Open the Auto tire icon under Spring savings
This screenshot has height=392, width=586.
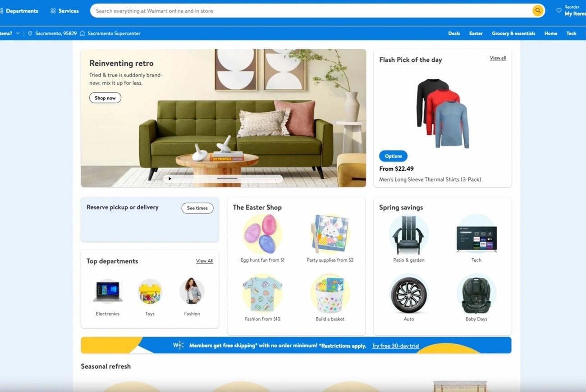pyautogui.click(x=408, y=294)
